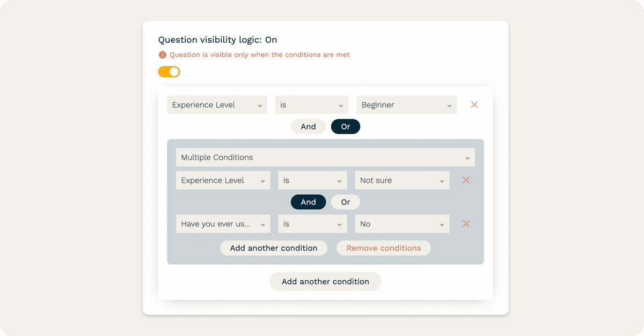Choose And inside the multiple conditions group
Image resolution: width=644 pixels, height=336 pixels.
(x=308, y=202)
